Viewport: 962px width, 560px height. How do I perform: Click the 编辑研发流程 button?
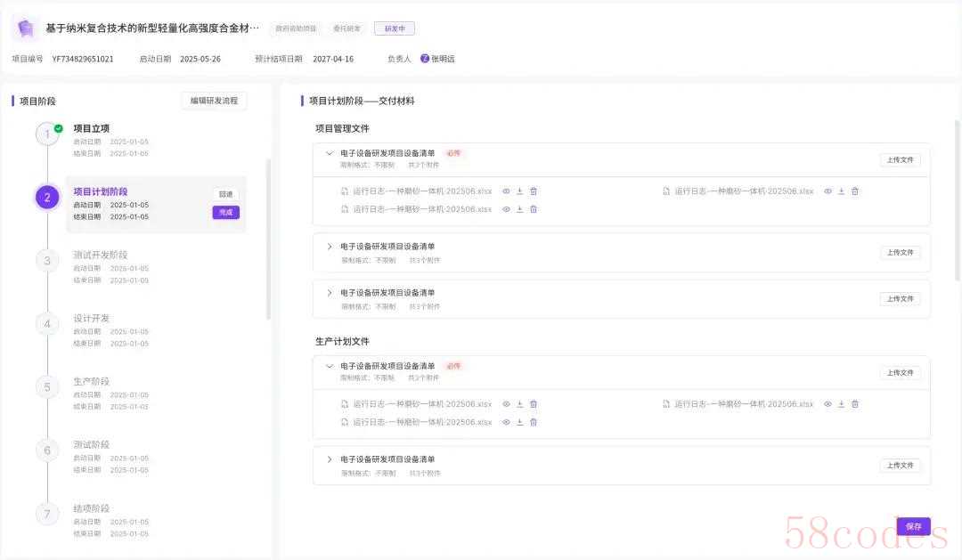pos(214,101)
